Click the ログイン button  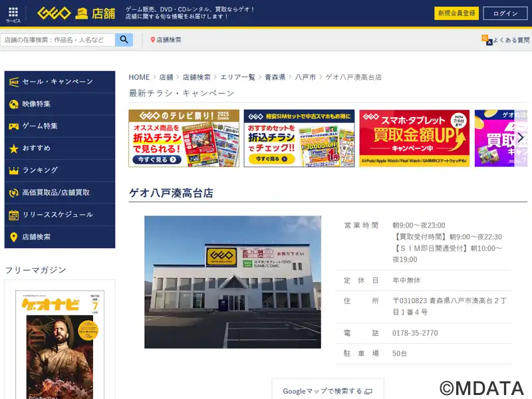pyautogui.click(x=505, y=13)
